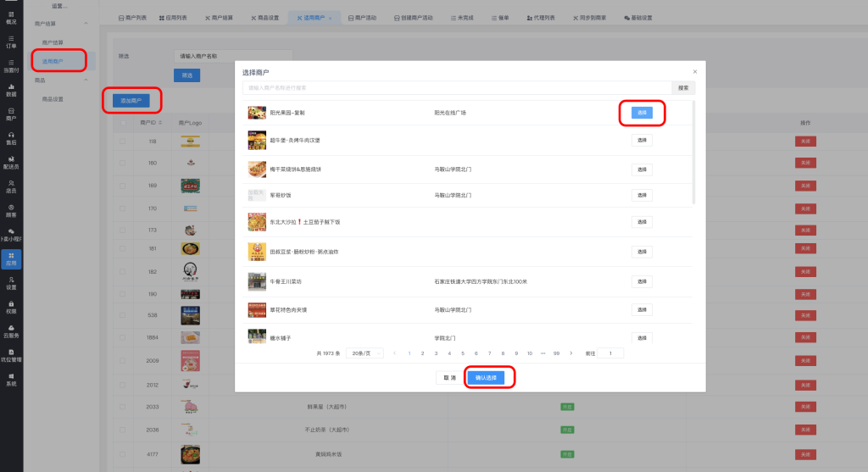Open 配送员 delivery staff sidebar icon
Viewport: 868px width, 472px height.
(x=11, y=163)
